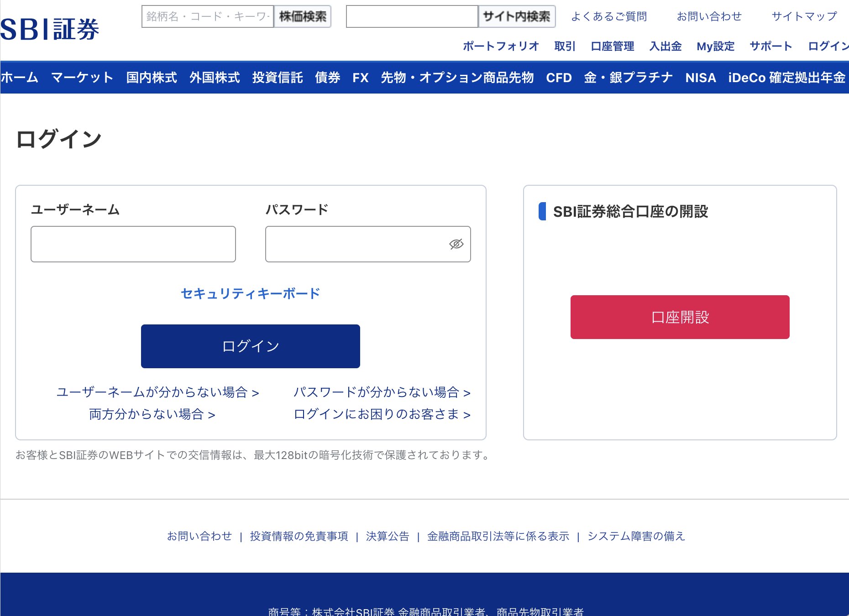Click the blue ログイン button
Viewport: 849px width, 616px height.
251,346
